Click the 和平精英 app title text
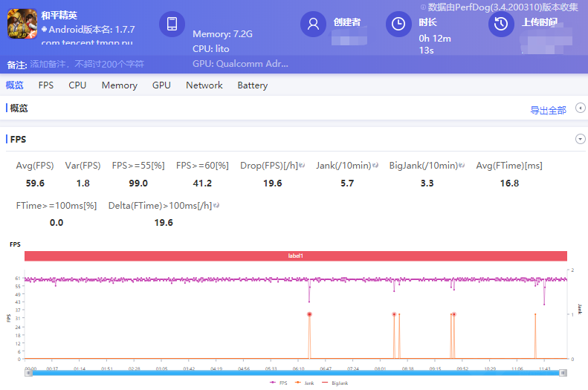This screenshot has height=390, width=588. pyautogui.click(x=59, y=16)
